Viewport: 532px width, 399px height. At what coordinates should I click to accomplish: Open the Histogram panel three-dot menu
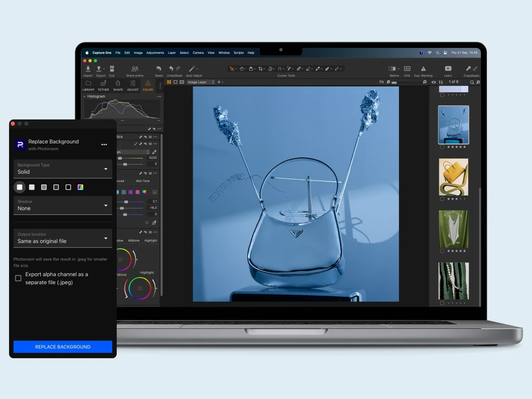click(x=159, y=96)
